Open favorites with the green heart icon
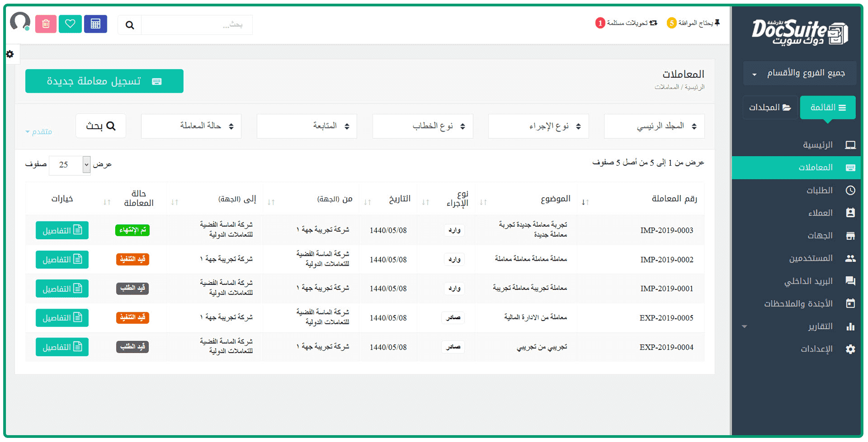Image resolution: width=868 pixels, height=442 pixels. point(70,24)
